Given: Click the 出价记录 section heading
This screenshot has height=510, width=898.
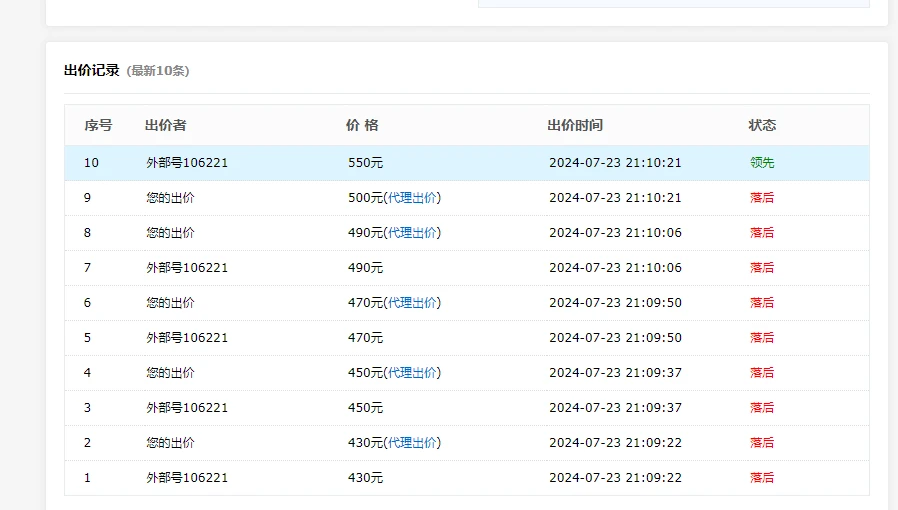Looking at the screenshot, I should pos(91,71).
